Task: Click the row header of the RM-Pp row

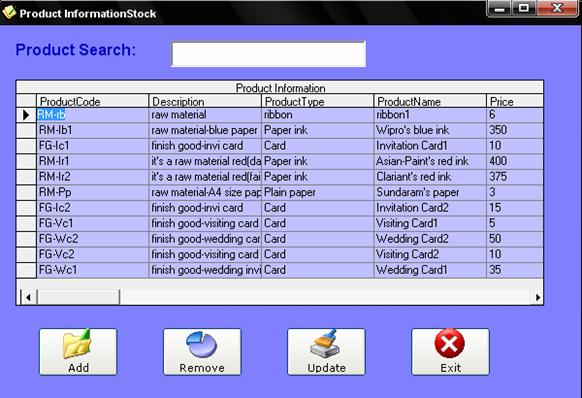Action: [x=26, y=193]
